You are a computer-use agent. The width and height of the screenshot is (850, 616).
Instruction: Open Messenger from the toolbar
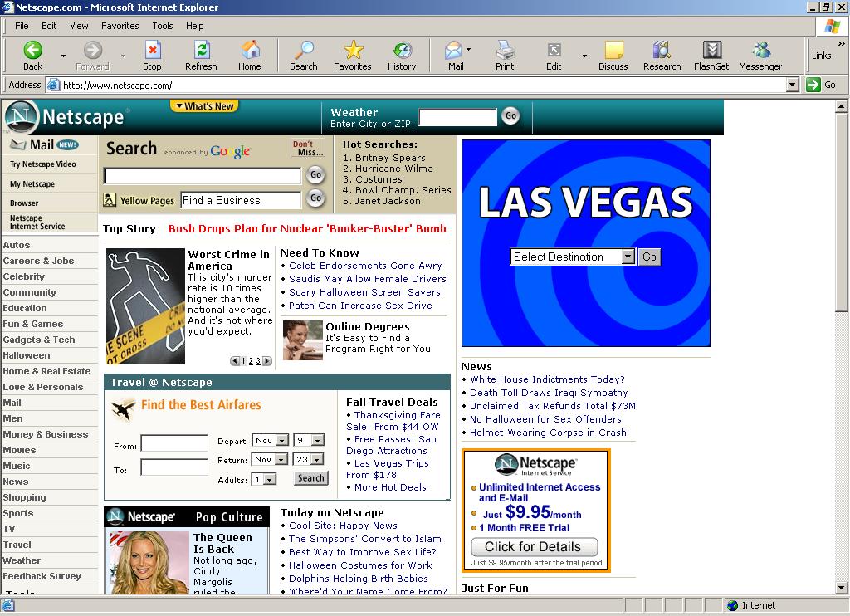(760, 56)
